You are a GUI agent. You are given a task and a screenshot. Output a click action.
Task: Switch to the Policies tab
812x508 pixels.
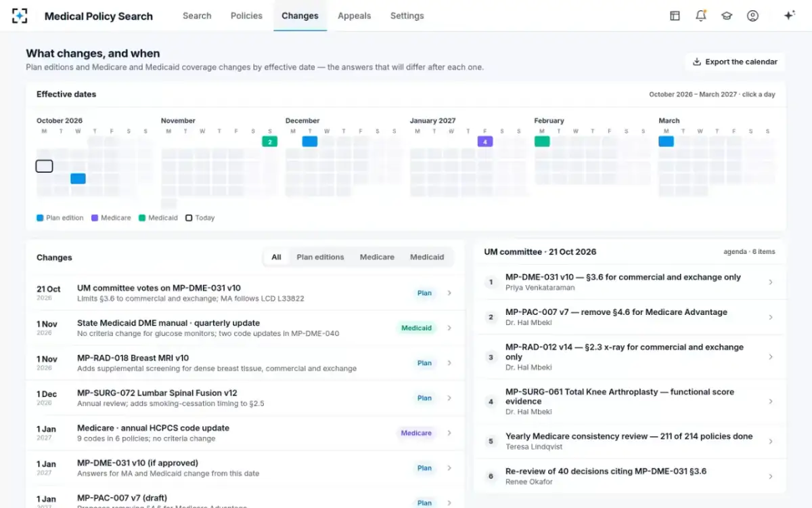tap(246, 16)
